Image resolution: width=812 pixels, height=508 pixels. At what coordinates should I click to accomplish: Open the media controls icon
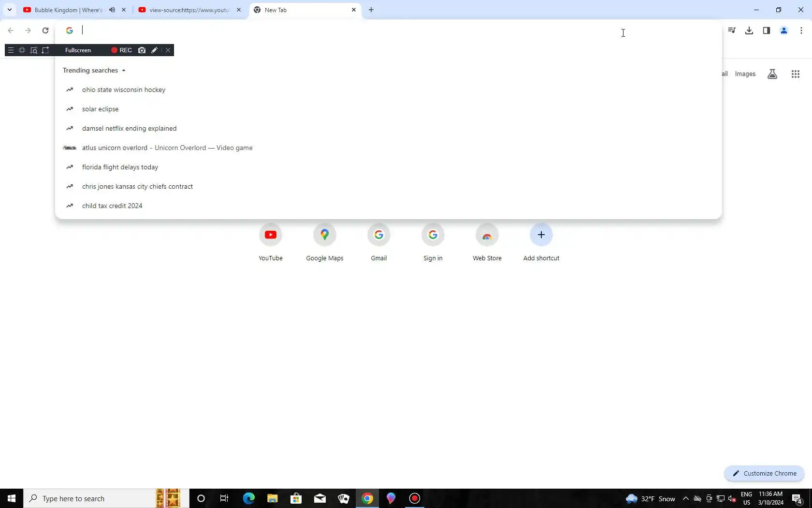[x=732, y=30]
